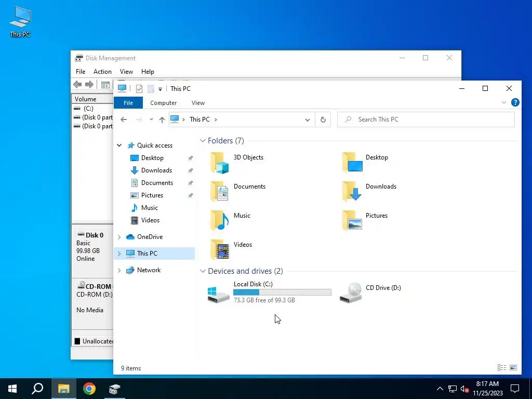The height and width of the screenshot is (399, 532).
Task: Select Desktop under Quick access
Action: click(x=152, y=158)
